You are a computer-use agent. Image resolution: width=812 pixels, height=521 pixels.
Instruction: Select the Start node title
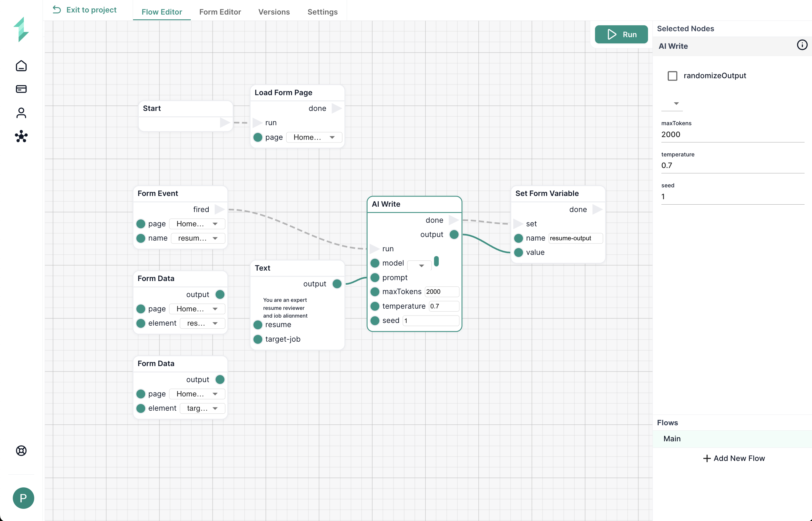pyautogui.click(x=152, y=108)
